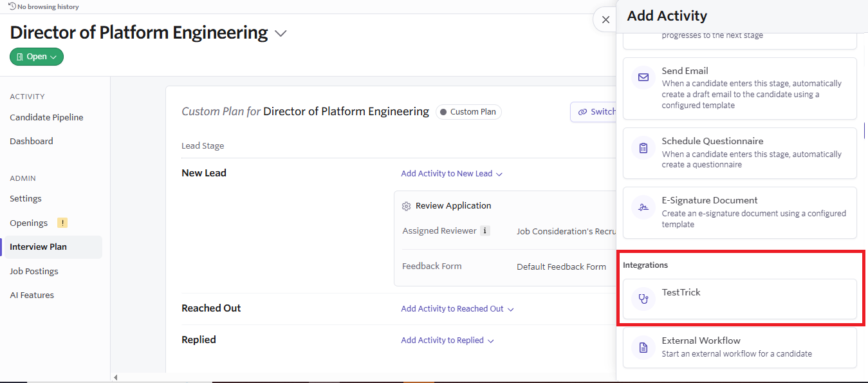Click the Director of Platform Engineering heading
868x383 pixels.
pyautogui.click(x=139, y=32)
